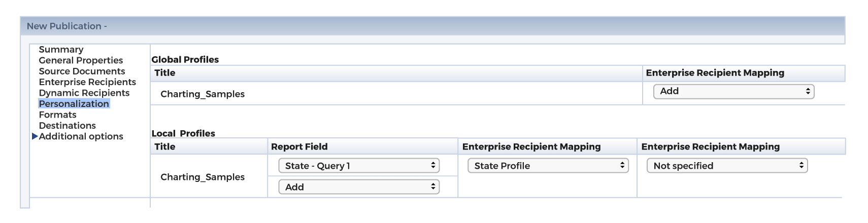Viewport: 868px width, 223px height.
Task: Open Global Profiles Add mapping dropdown
Action: tap(733, 91)
